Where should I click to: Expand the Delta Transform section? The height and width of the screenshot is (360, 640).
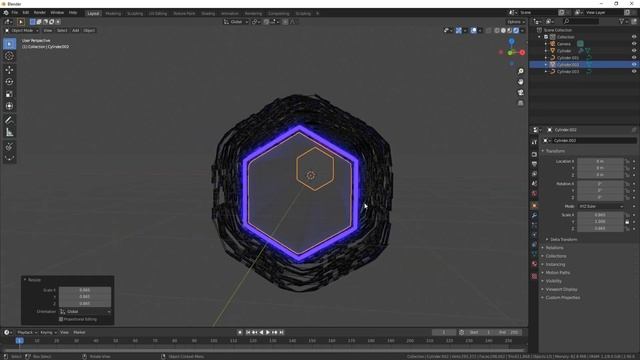pyautogui.click(x=563, y=240)
